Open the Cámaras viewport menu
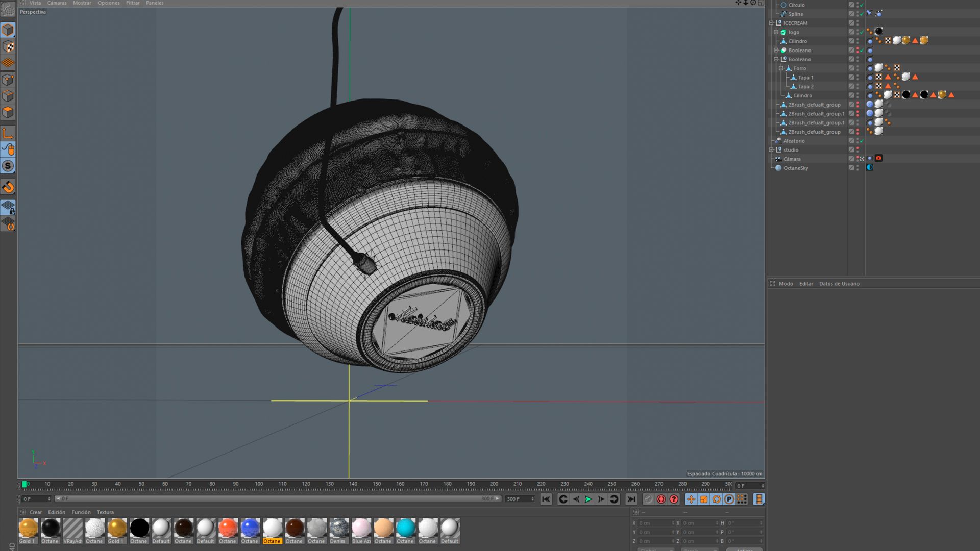Viewport: 980px width, 551px height. 57,3
